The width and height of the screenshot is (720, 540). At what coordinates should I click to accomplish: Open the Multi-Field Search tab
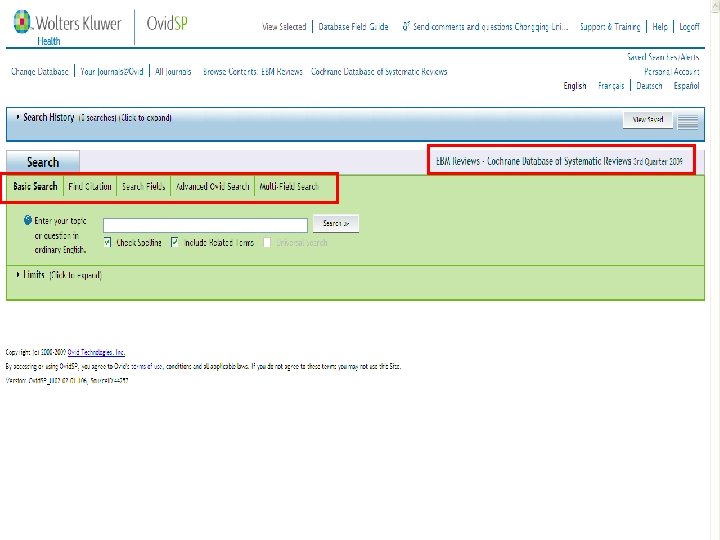[x=289, y=186]
